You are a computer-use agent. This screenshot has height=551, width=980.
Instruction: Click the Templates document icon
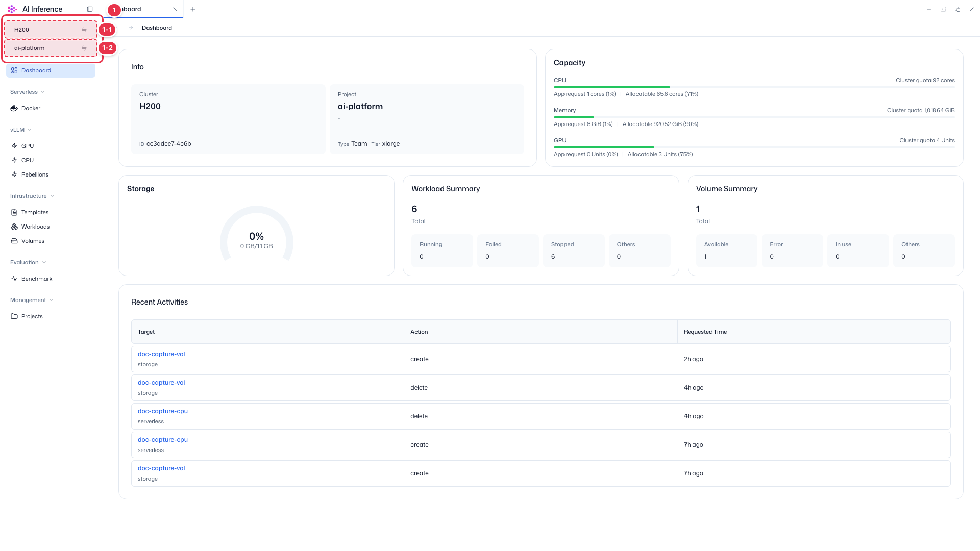pyautogui.click(x=14, y=212)
